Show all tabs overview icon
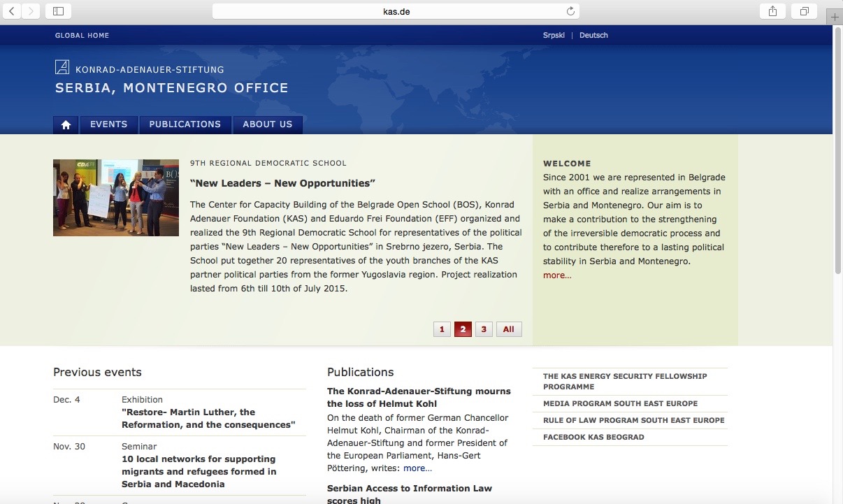The image size is (843, 504). [805, 11]
